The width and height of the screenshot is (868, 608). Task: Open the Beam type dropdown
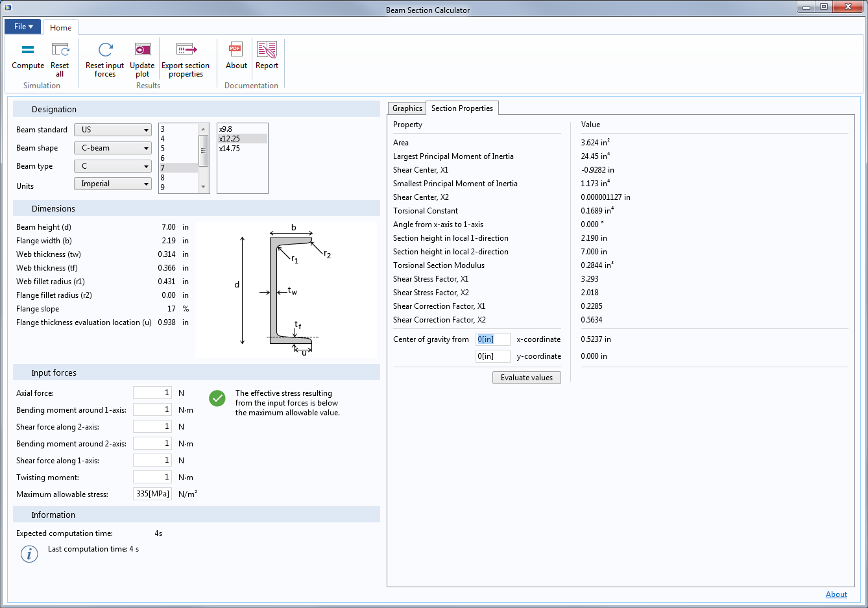113,166
